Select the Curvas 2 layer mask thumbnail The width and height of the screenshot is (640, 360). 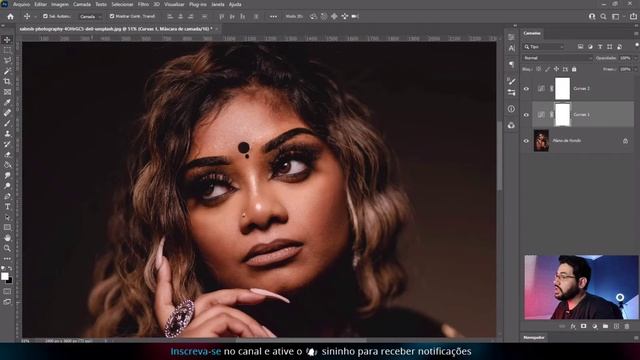pos(562,89)
